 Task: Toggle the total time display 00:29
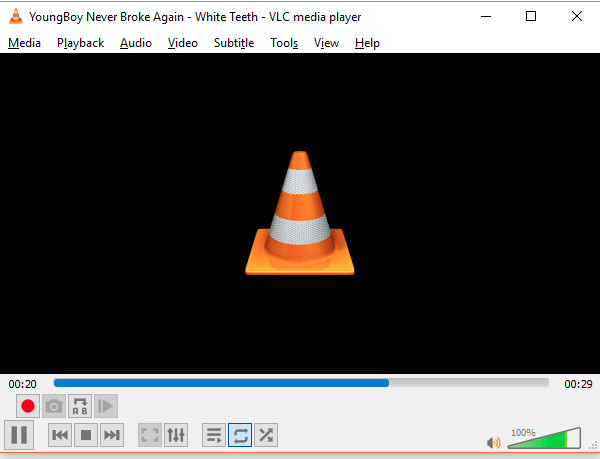click(x=578, y=384)
